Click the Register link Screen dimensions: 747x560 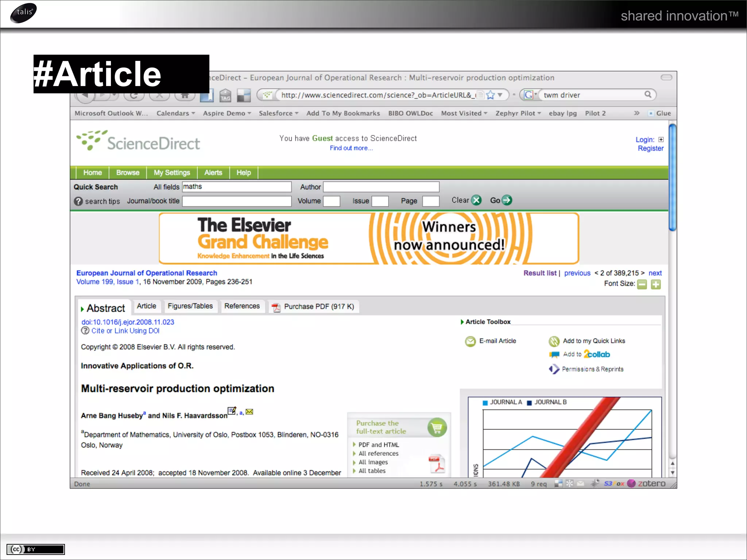point(651,148)
